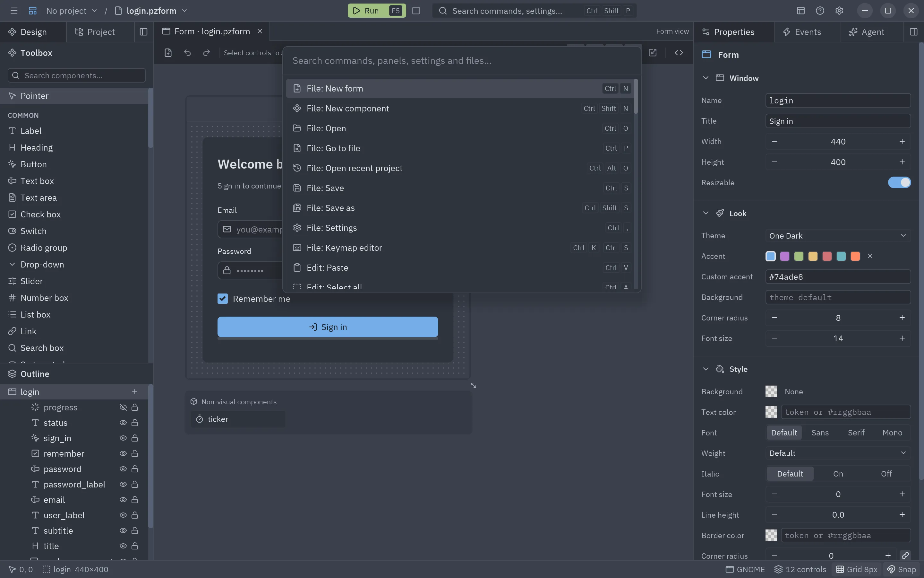Viewport: 924px width, 578px height.
Task: Increase the Width value with plus
Action: (902, 141)
